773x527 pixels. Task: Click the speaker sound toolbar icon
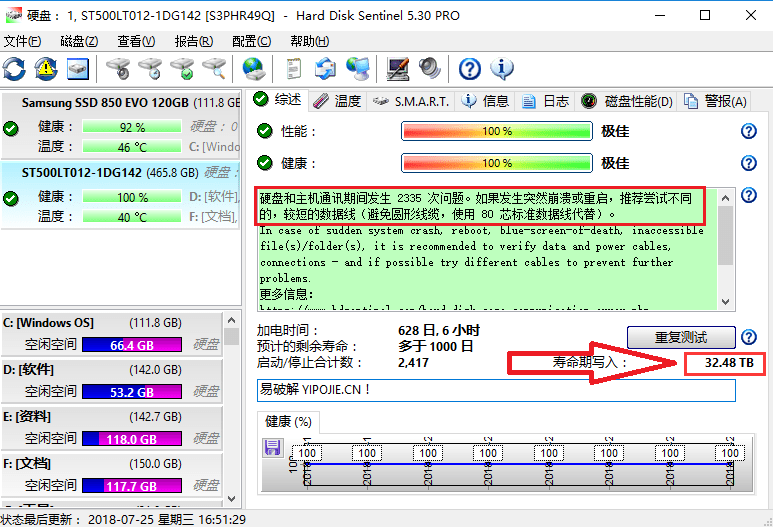tap(430, 68)
